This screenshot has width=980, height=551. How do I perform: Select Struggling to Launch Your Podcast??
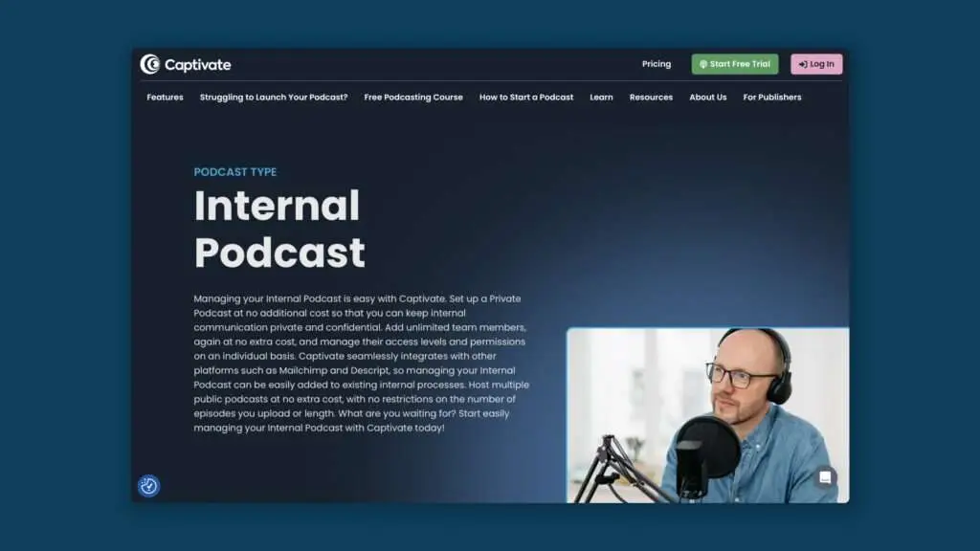point(274,97)
